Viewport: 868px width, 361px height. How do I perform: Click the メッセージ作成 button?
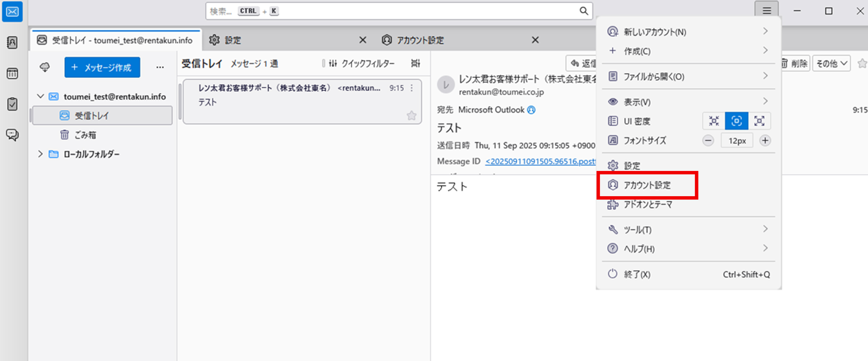click(x=102, y=67)
